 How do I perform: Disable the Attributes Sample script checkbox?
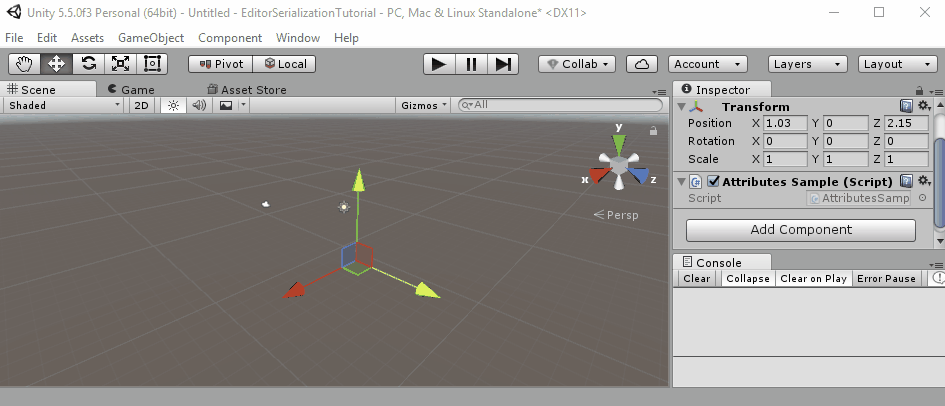coord(713,182)
